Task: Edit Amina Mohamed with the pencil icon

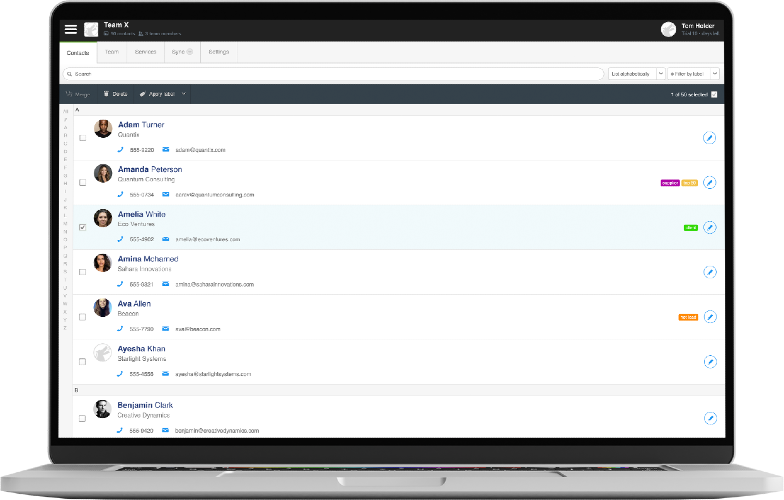Action: pyautogui.click(x=710, y=272)
